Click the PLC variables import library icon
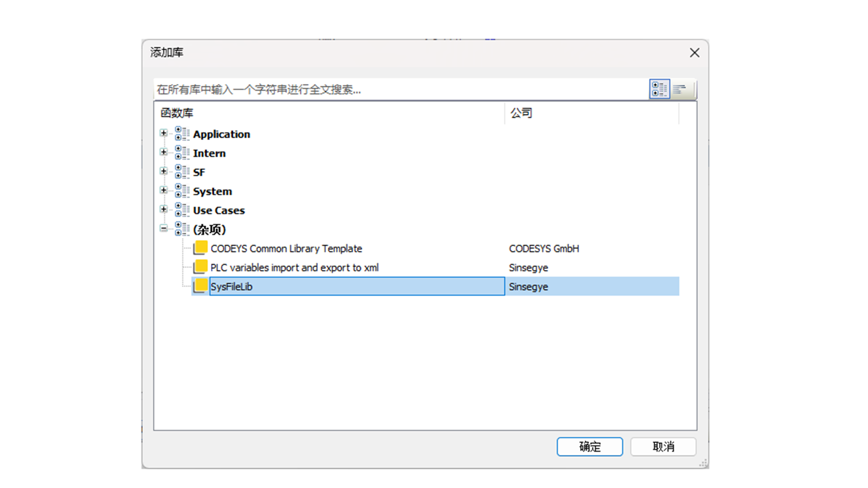Viewport: 868px width, 488px height. pyautogui.click(x=201, y=267)
